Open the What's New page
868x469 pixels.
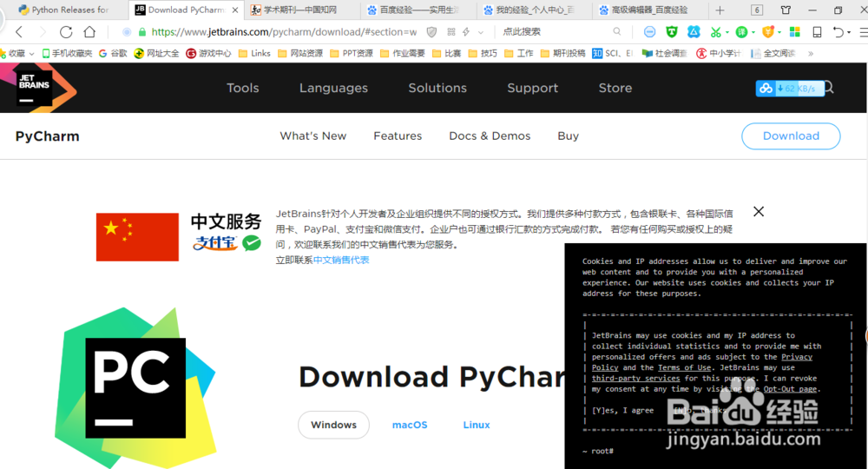point(312,136)
